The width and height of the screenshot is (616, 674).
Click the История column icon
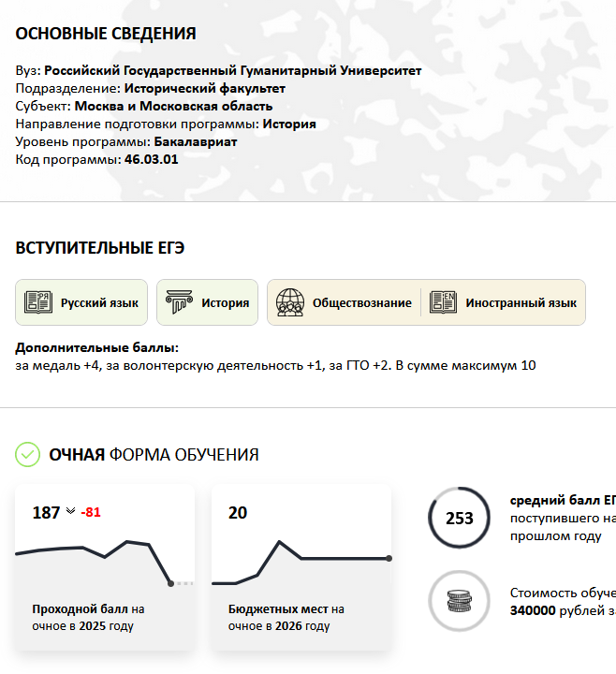[x=179, y=302]
